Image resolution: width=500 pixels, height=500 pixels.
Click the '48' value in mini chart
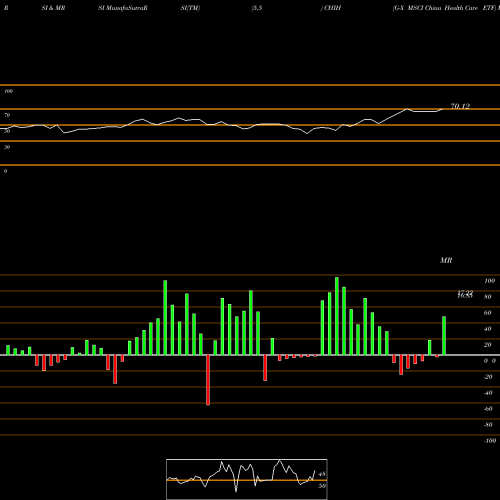(x=322, y=474)
